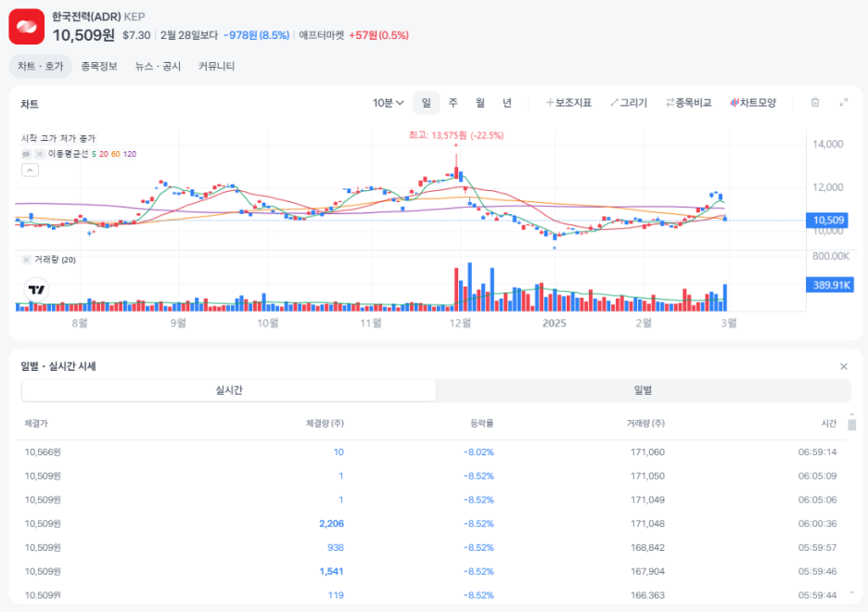The height and width of the screenshot is (612, 868).
Task: Click the 12월 label on time axis
Action: coord(460,323)
